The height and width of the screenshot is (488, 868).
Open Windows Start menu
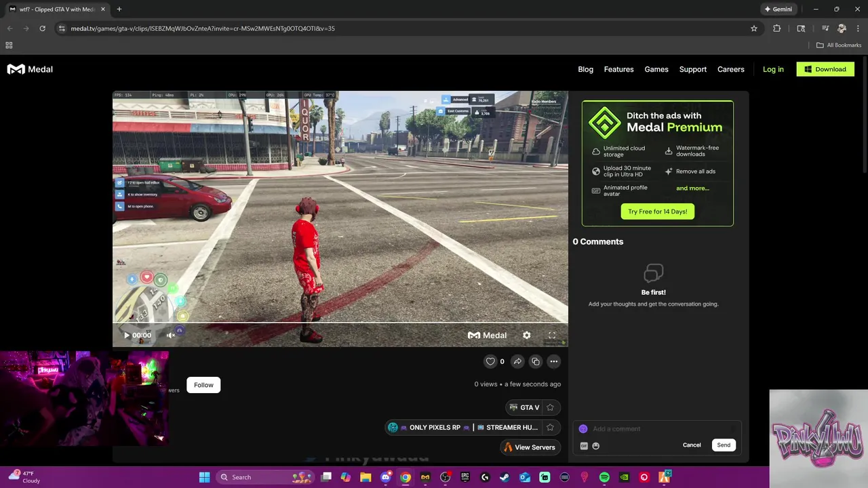(x=204, y=477)
